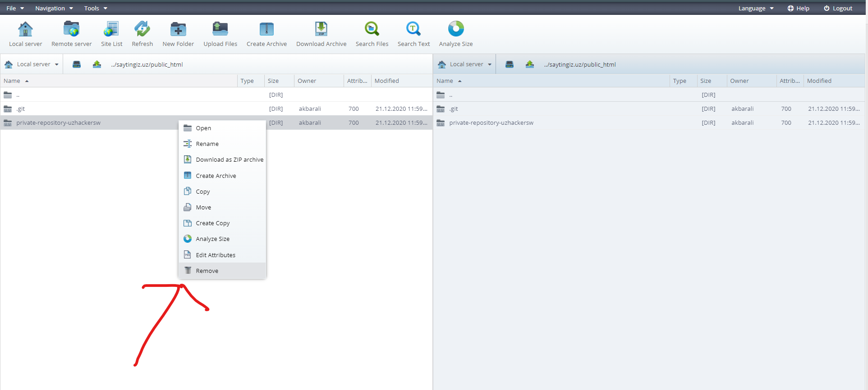
Task: Select .git row in the left panel
Action: (216, 109)
